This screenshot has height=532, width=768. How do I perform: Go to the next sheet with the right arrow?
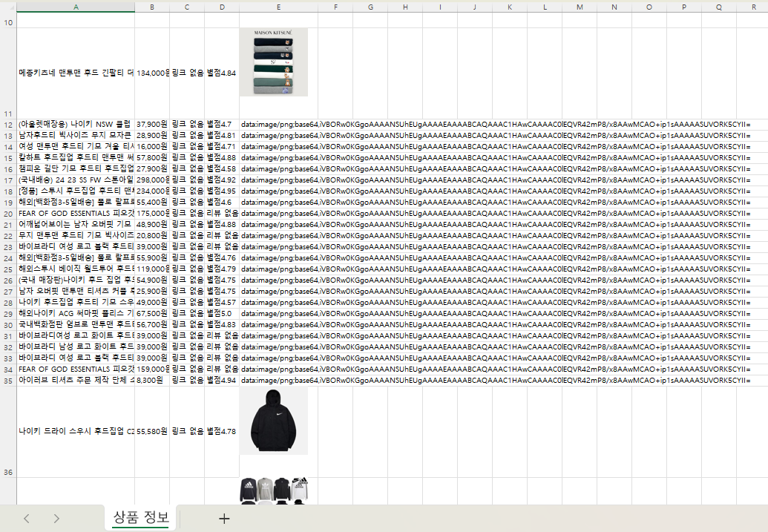[56, 519]
